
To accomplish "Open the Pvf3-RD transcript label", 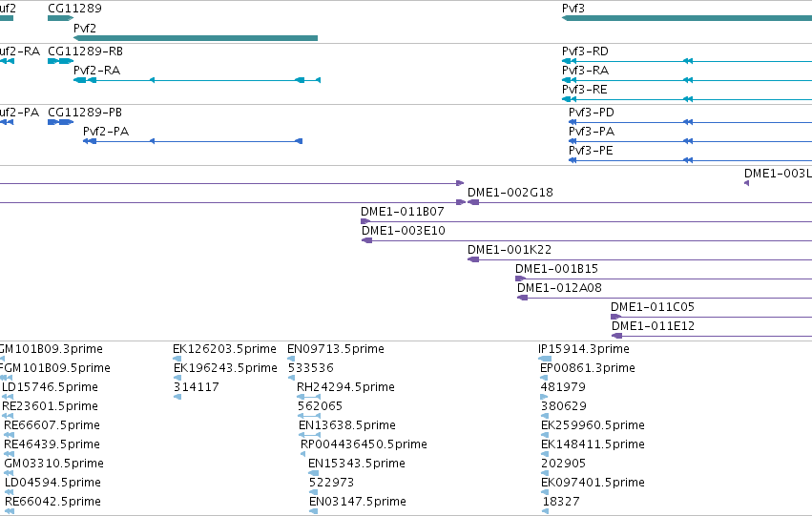I will [x=585, y=52].
